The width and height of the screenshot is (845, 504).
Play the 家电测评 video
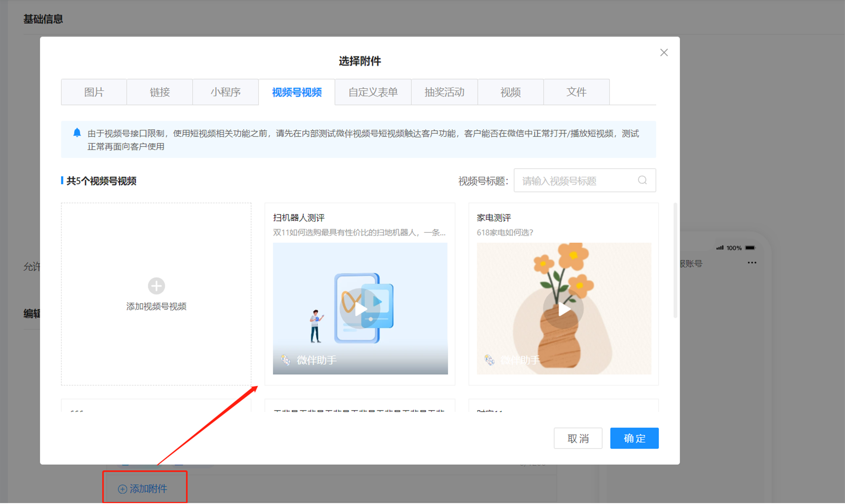[563, 309]
